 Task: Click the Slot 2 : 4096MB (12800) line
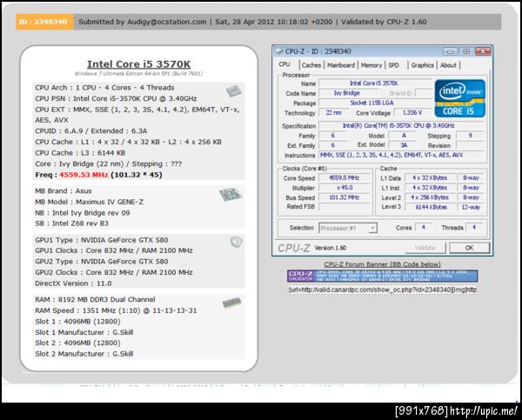(x=78, y=343)
